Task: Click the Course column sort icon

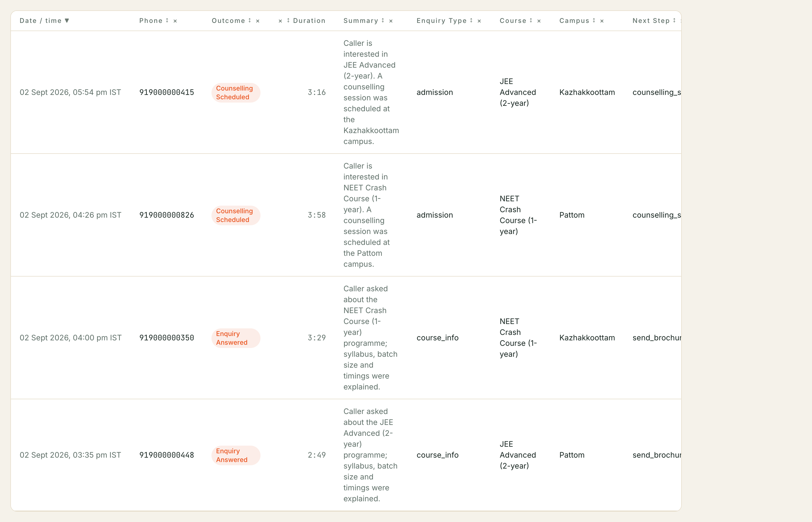Action: 531,21
